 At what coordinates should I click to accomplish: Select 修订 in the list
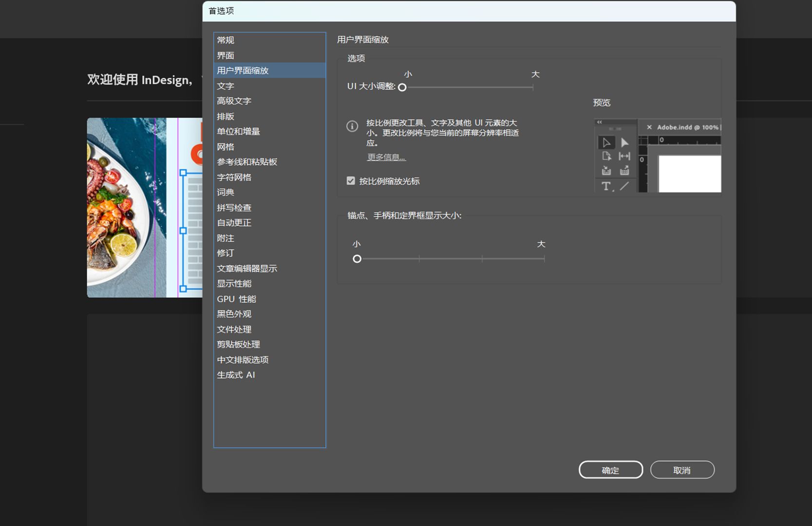click(x=269, y=253)
